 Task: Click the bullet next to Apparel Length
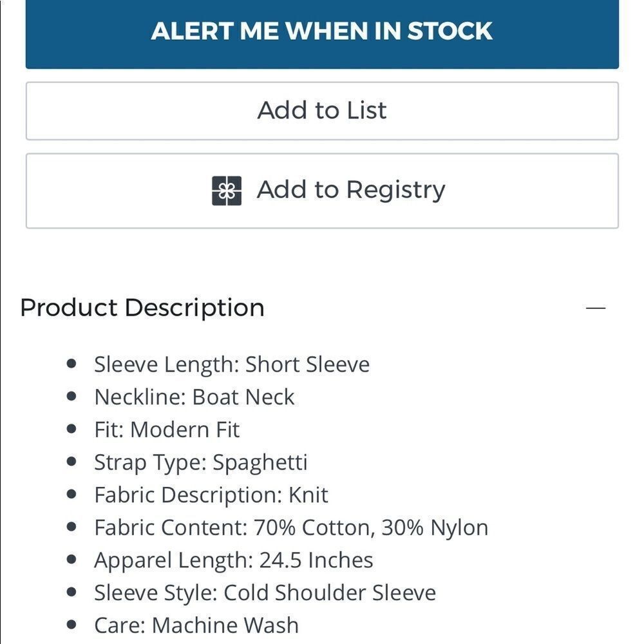click(71, 560)
